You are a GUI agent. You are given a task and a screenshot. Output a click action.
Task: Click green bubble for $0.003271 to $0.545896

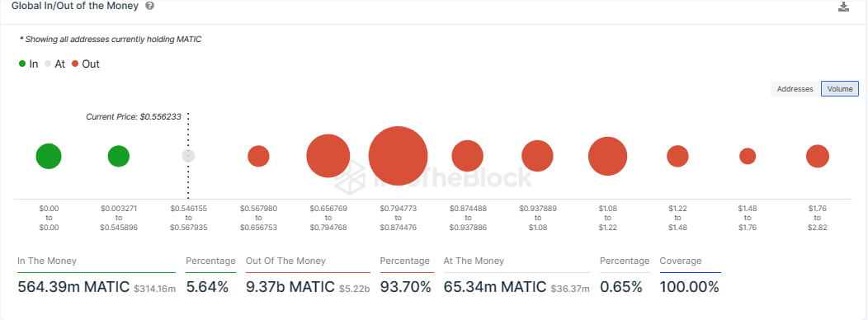119,156
